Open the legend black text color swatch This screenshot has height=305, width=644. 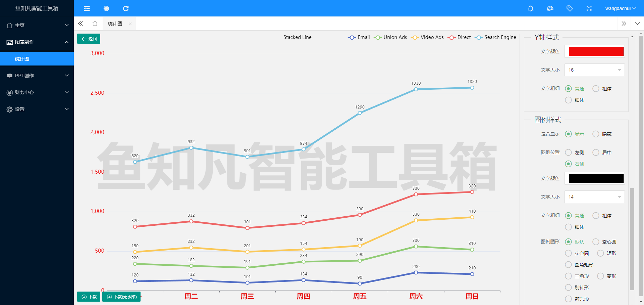click(x=596, y=178)
